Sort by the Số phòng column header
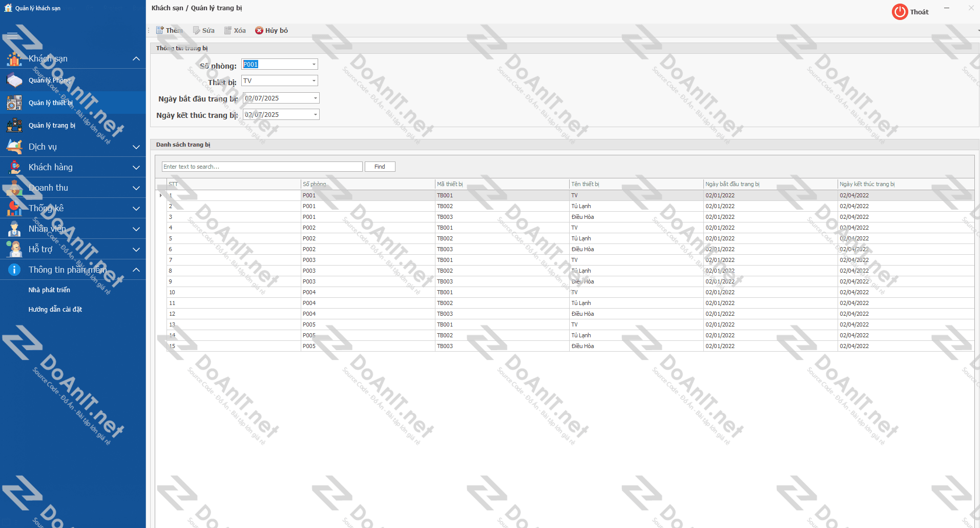The image size is (980, 528). [x=368, y=184]
